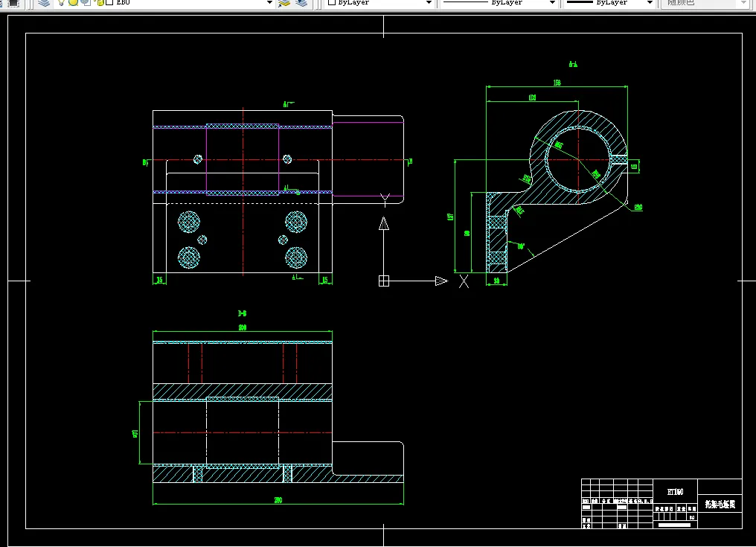Image resolution: width=756 pixels, height=547 pixels.
Task: Click the ByLayer color control swatch
Action: (x=332, y=2)
